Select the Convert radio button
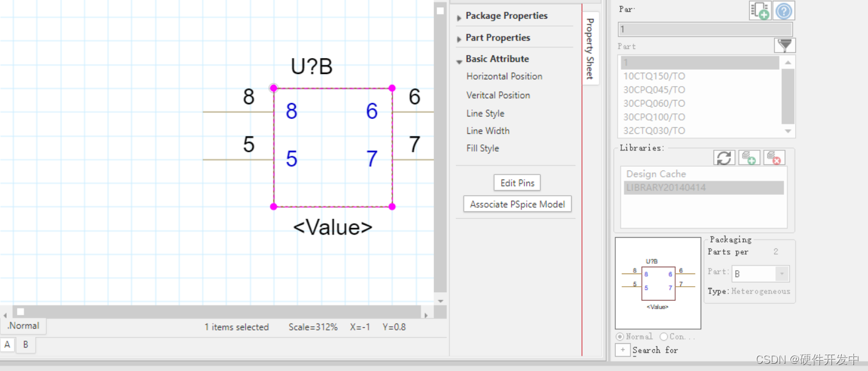The image size is (868, 371). [x=664, y=336]
